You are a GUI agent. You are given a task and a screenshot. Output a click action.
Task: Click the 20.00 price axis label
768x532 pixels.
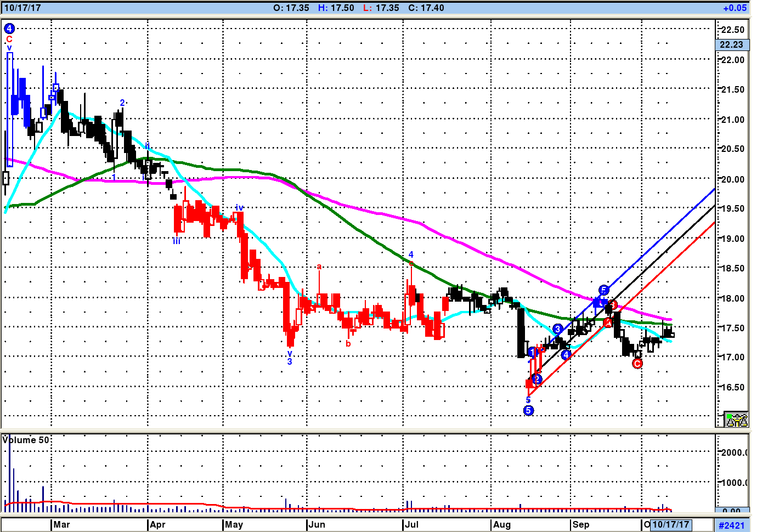point(732,179)
